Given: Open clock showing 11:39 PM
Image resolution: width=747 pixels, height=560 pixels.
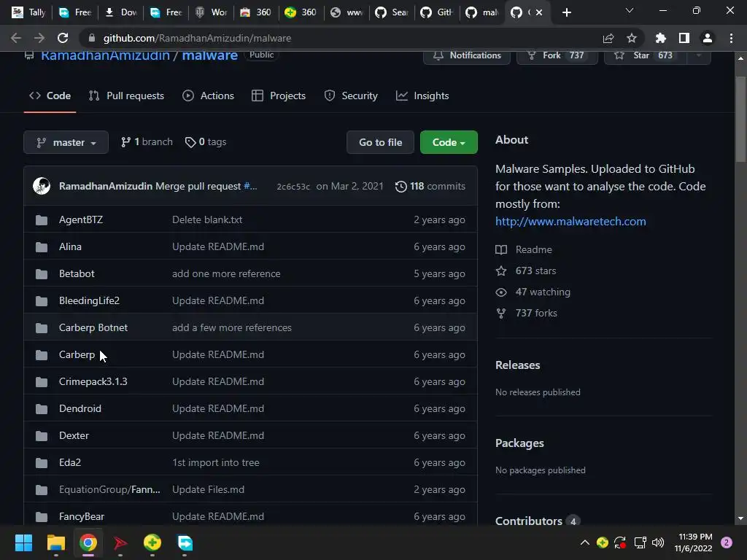Looking at the screenshot, I should [x=693, y=542].
